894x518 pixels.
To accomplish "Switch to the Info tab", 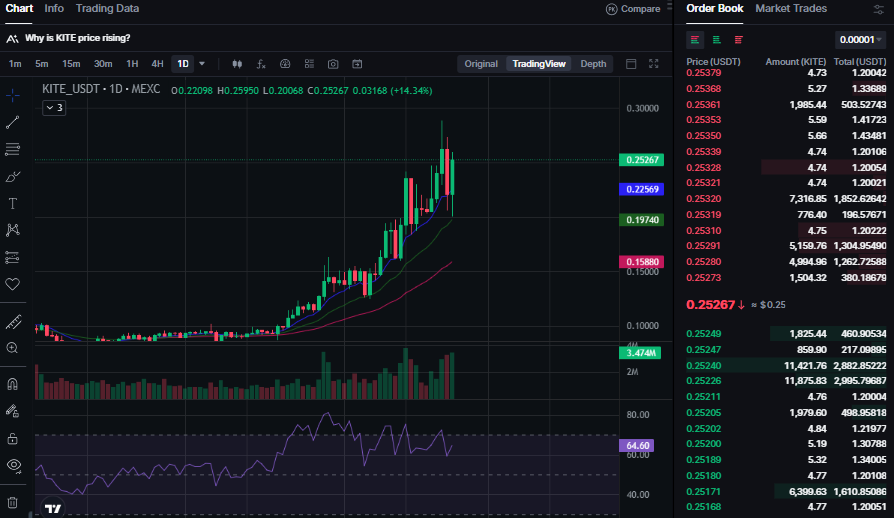I will [x=54, y=9].
